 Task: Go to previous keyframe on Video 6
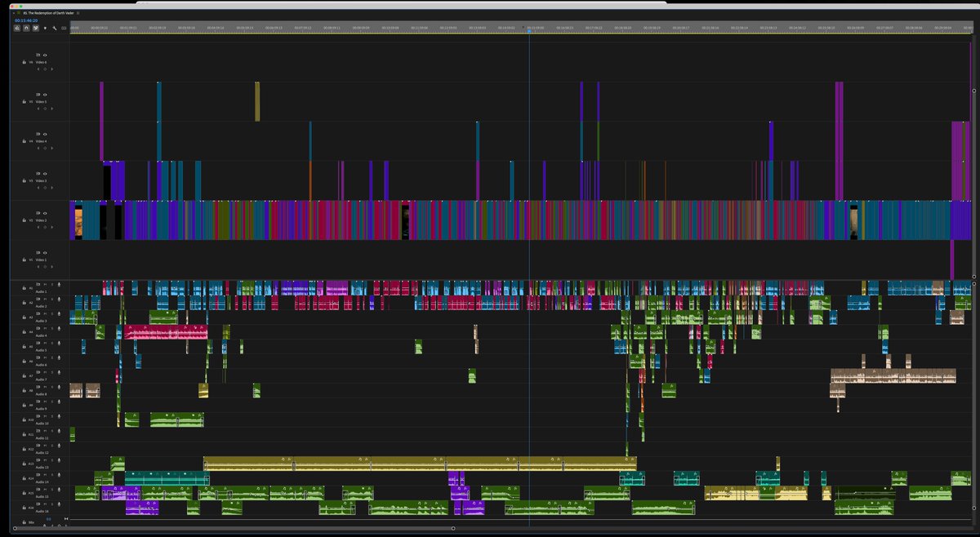pyautogui.click(x=38, y=69)
